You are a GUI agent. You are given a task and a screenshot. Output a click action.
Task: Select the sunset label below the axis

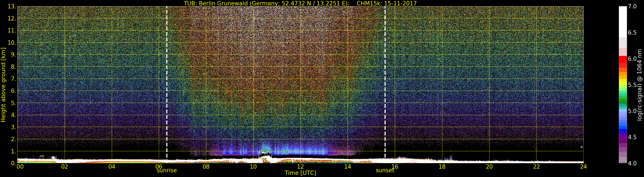click(x=385, y=171)
